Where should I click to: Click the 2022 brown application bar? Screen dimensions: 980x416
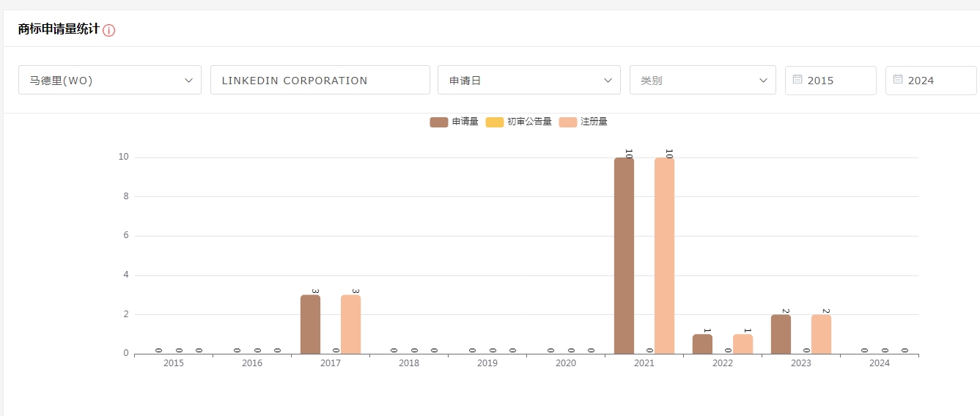click(702, 344)
